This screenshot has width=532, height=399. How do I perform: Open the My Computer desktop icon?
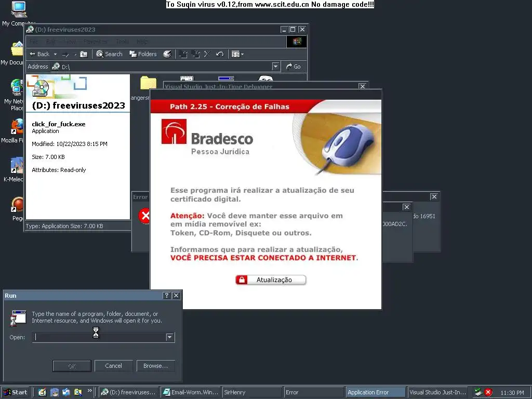[19, 9]
